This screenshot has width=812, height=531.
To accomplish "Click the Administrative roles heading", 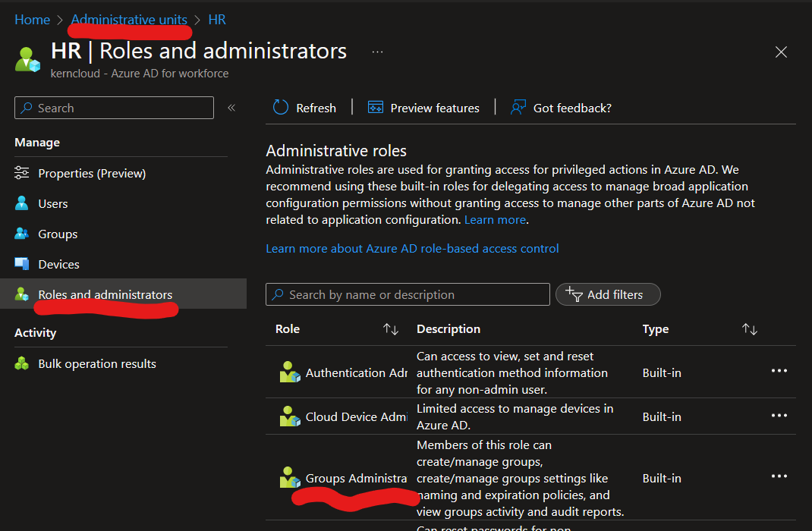I will [336, 151].
